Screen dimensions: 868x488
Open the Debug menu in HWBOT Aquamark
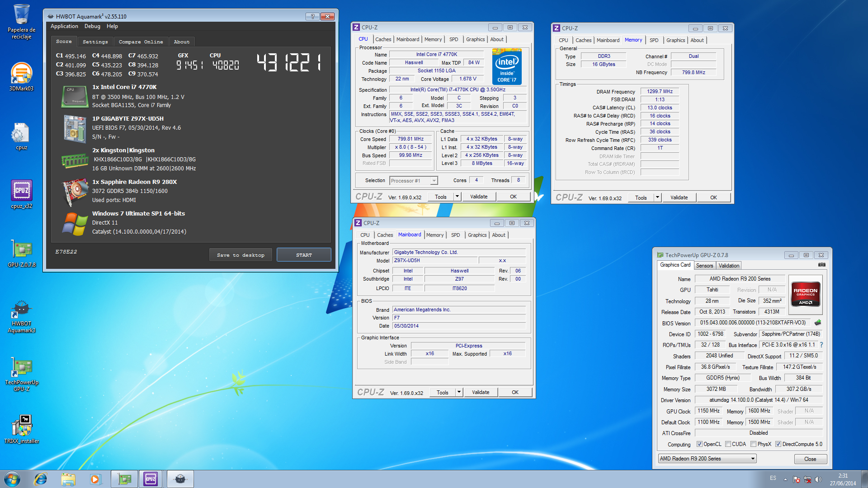pos(92,26)
